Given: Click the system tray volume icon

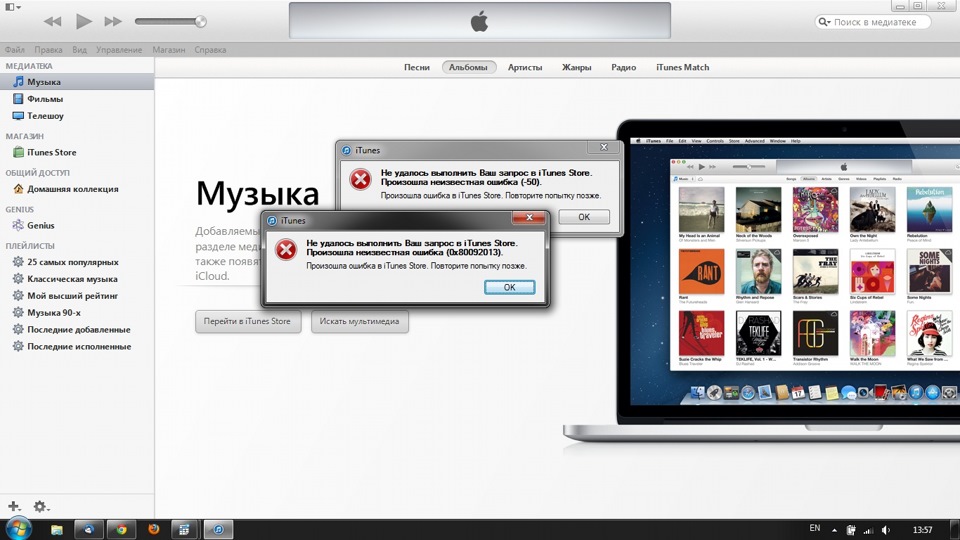Looking at the screenshot, I should tap(886, 530).
